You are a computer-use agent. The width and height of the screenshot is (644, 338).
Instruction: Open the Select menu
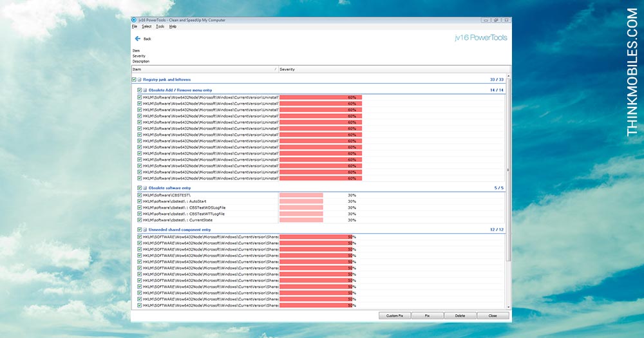[147, 26]
